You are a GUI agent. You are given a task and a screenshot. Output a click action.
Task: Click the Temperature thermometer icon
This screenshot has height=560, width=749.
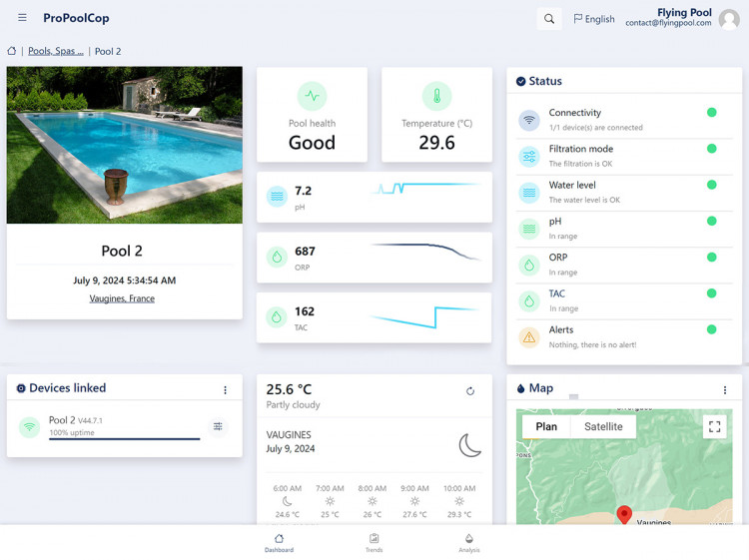point(436,96)
